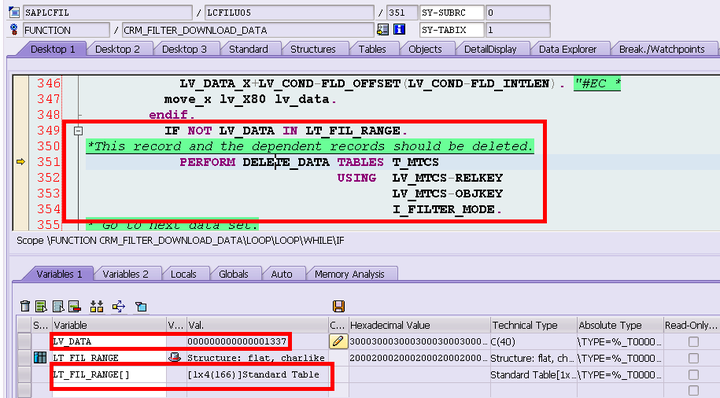Collapse the IF block at line 349
720x398 pixels.
[x=79, y=131]
